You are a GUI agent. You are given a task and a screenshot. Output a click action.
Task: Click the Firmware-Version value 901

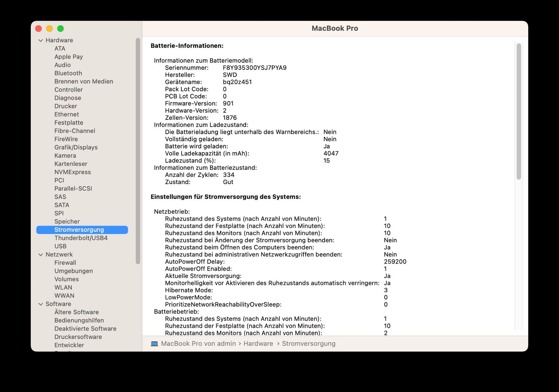point(228,103)
